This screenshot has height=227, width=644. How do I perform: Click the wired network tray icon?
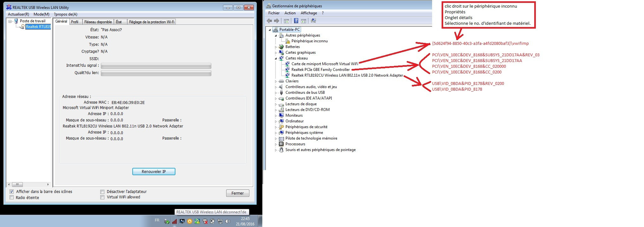[x=220, y=221]
